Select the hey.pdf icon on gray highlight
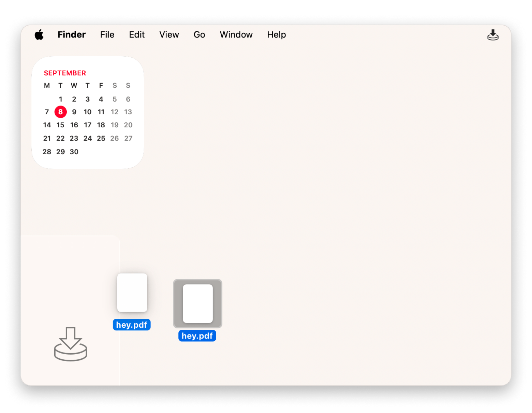The width and height of the screenshot is (532, 413). coord(198,303)
